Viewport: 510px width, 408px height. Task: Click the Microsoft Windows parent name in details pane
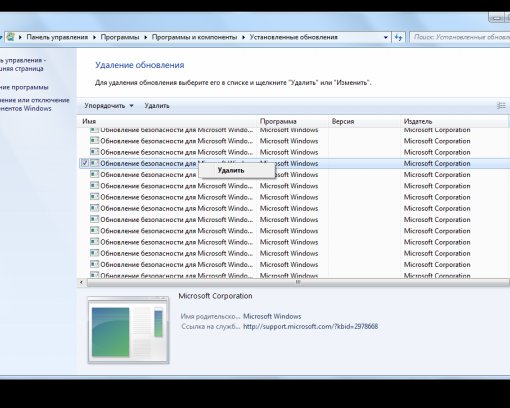272,316
